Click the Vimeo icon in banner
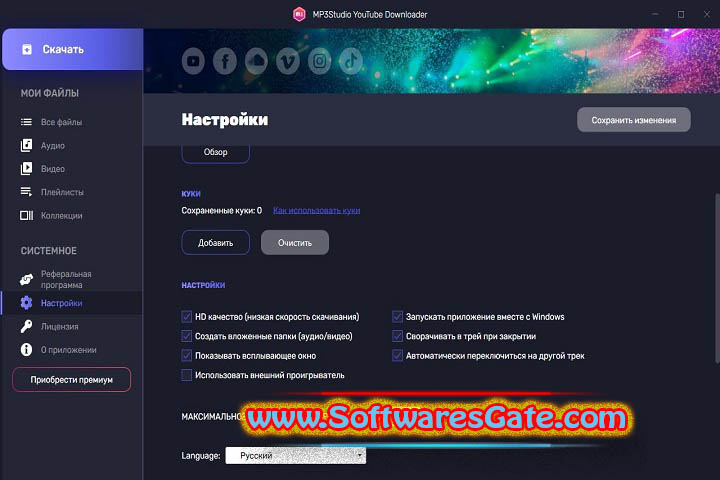The image size is (720, 480). tap(288, 61)
